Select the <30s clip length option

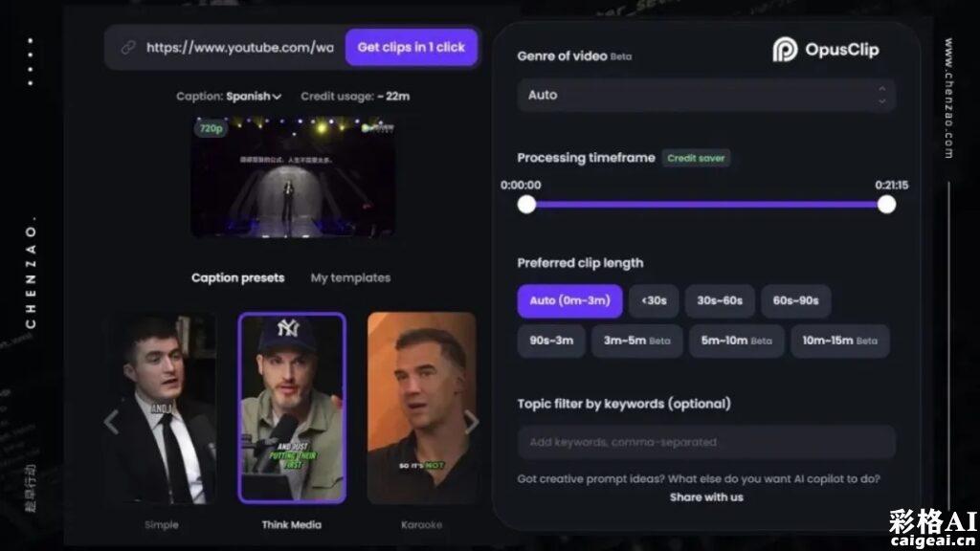click(654, 300)
